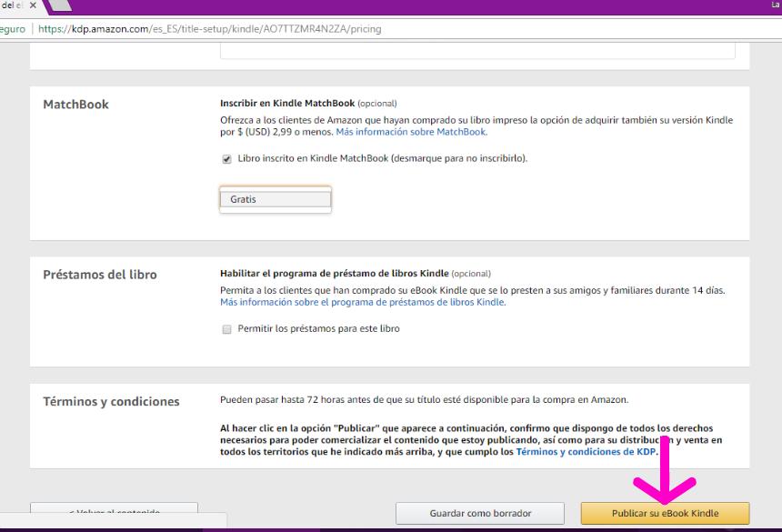
Task: Click the "Gratis" price field
Action: (x=273, y=197)
